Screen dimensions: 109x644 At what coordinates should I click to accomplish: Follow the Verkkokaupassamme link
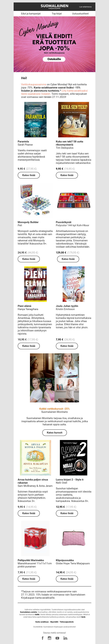pos(34,84)
